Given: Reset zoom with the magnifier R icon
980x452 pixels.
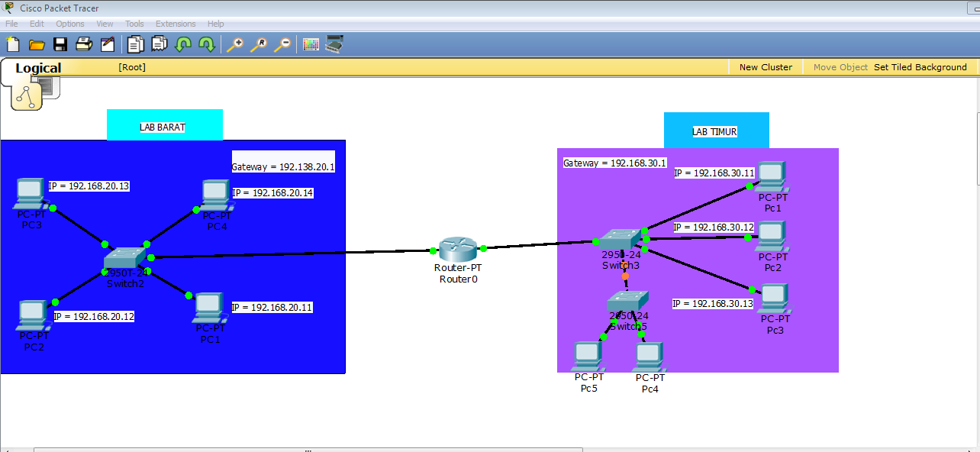Looking at the screenshot, I should pos(259,44).
